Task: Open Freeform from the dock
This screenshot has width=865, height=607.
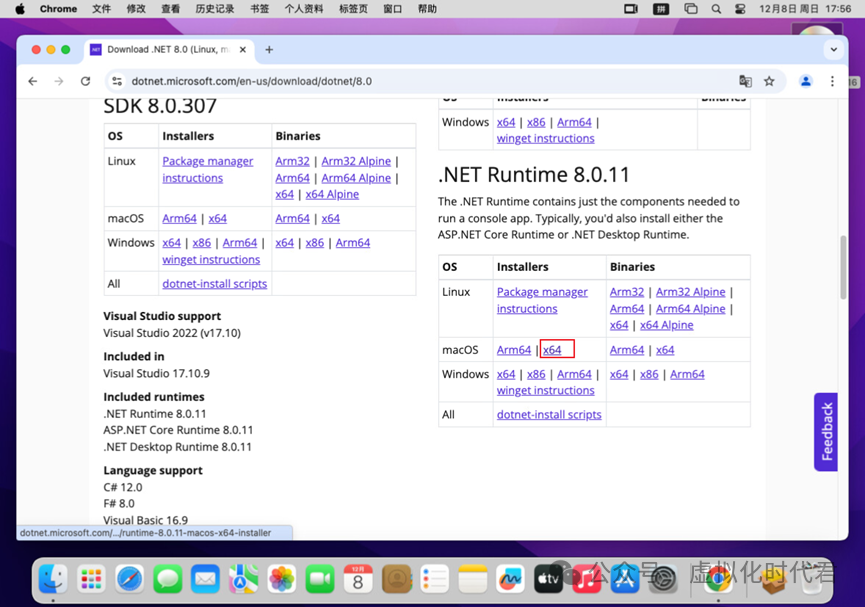Action: [510, 579]
